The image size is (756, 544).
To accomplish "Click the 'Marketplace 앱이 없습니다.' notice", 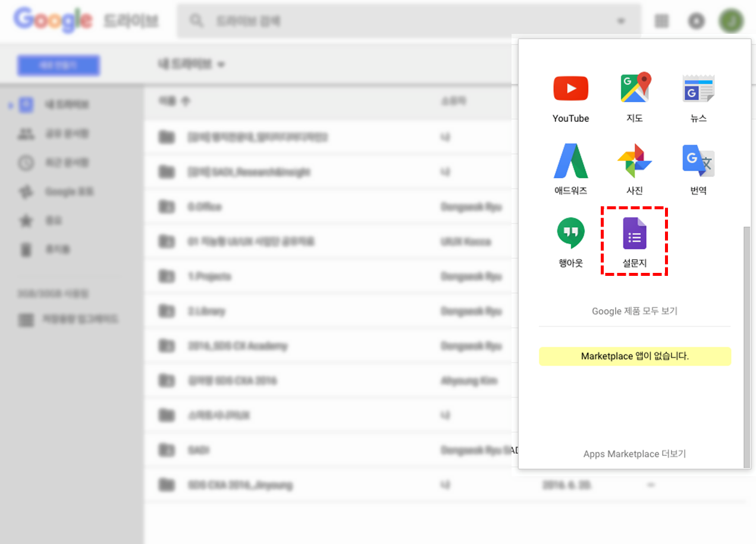I will point(635,356).
